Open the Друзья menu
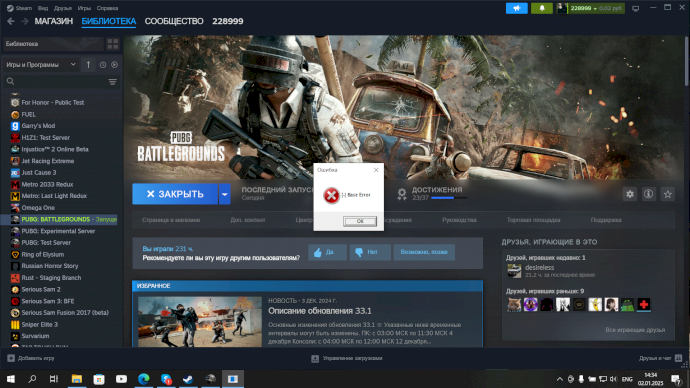The height and width of the screenshot is (388, 690). (x=63, y=8)
